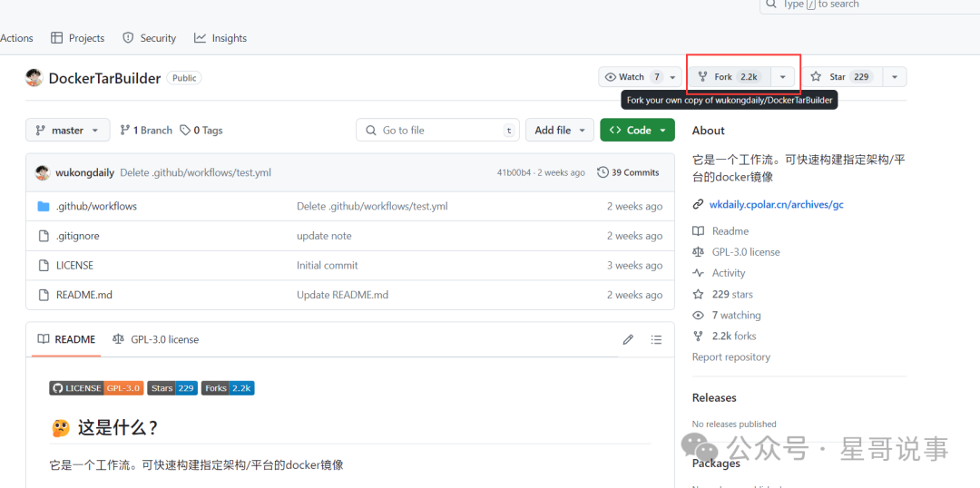Click the .github/workflows folder icon

point(44,206)
